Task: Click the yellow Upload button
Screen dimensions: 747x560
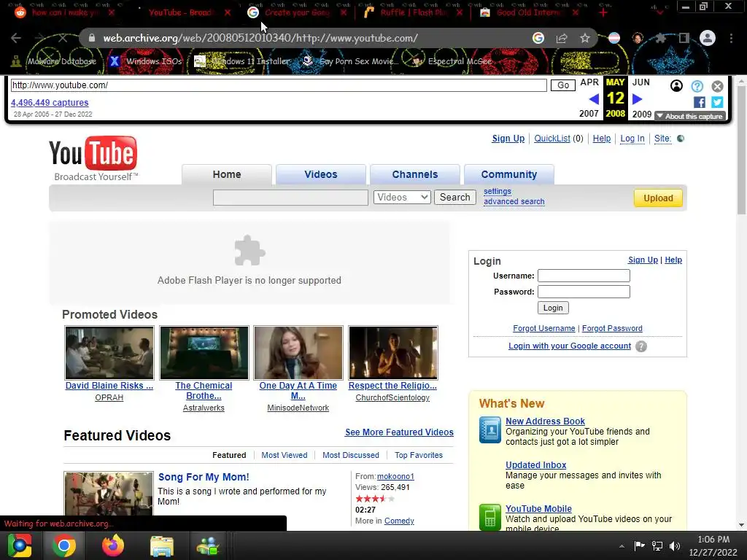Action: coord(658,198)
